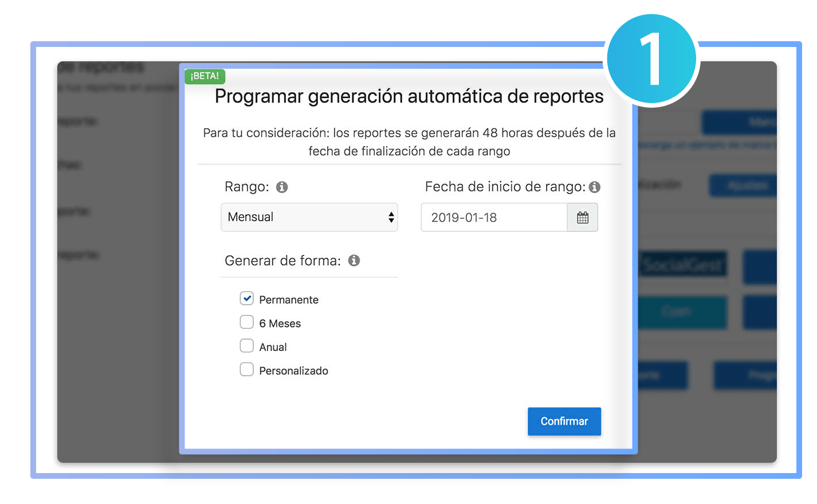Click the Para tu consideración notice text

click(409, 142)
